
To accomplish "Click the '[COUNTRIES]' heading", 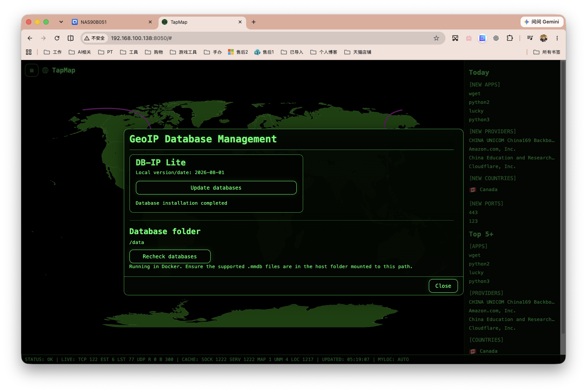I will (486, 340).
